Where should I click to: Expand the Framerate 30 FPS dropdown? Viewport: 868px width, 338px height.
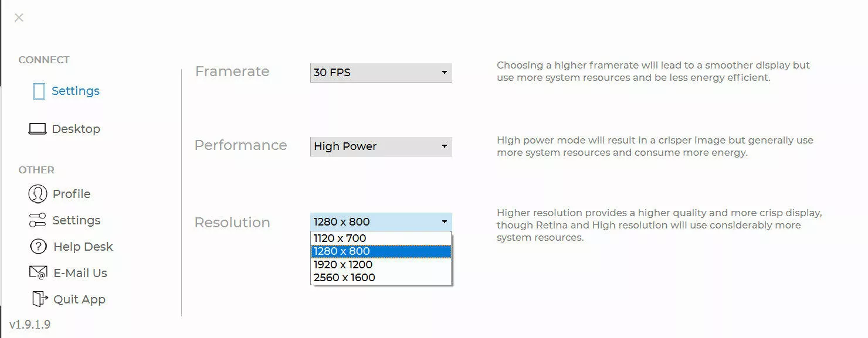381,73
